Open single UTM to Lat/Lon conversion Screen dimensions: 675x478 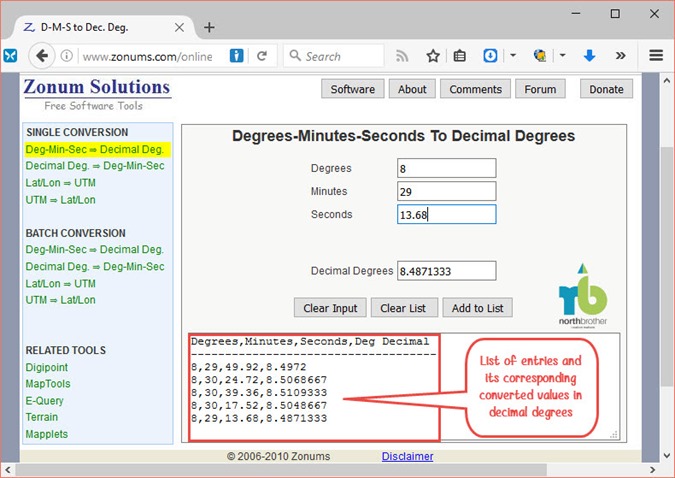tap(60, 200)
